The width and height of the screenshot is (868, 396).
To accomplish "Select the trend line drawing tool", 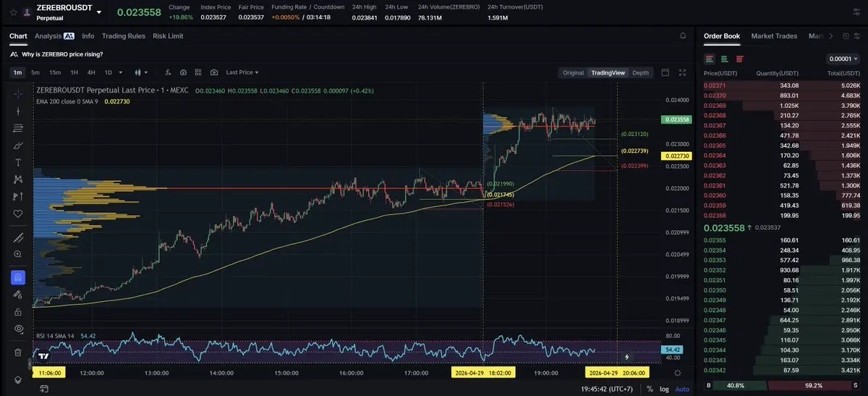I will [x=18, y=111].
